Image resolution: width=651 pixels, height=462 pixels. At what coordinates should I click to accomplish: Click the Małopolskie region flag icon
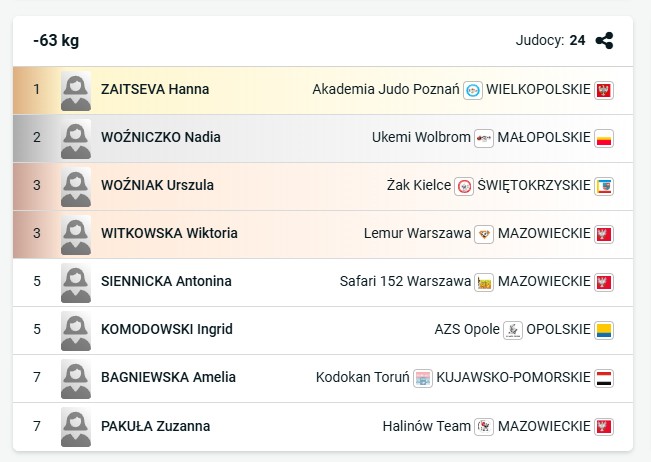603,138
